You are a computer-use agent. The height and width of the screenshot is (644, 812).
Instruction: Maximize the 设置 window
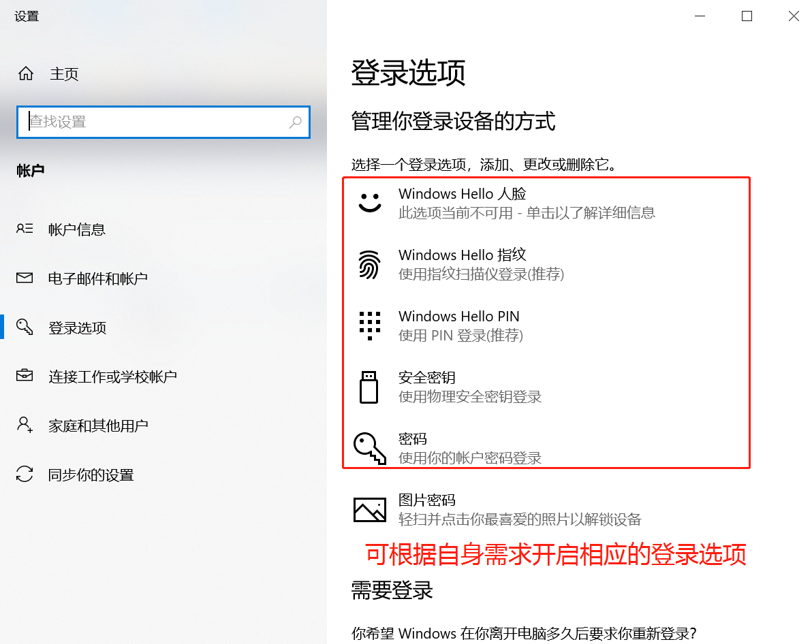pyautogui.click(x=747, y=16)
